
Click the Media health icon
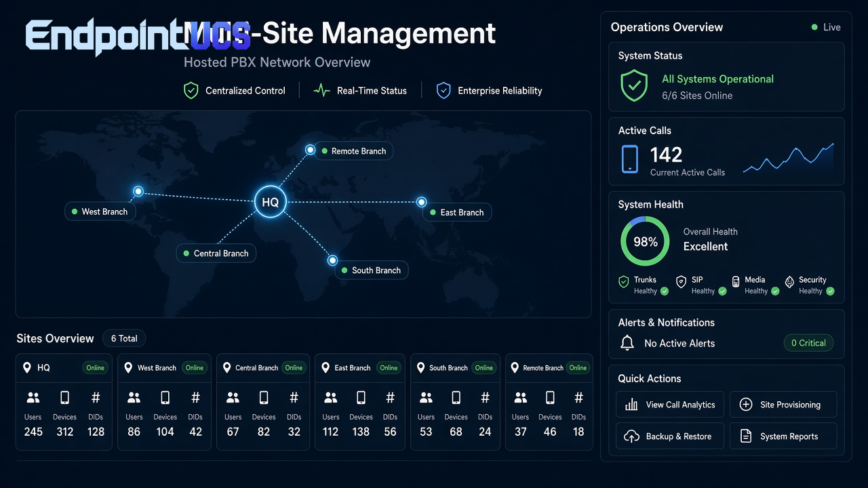click(736, 282)
